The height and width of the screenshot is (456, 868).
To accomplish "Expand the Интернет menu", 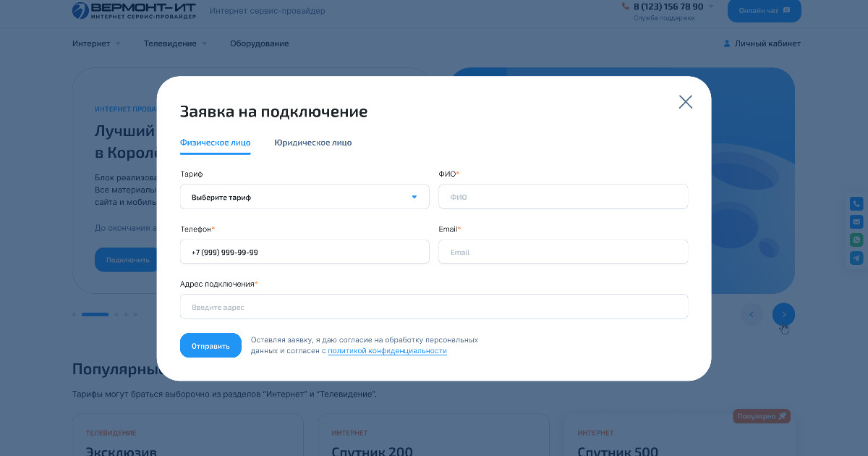I will coord(96,43).
